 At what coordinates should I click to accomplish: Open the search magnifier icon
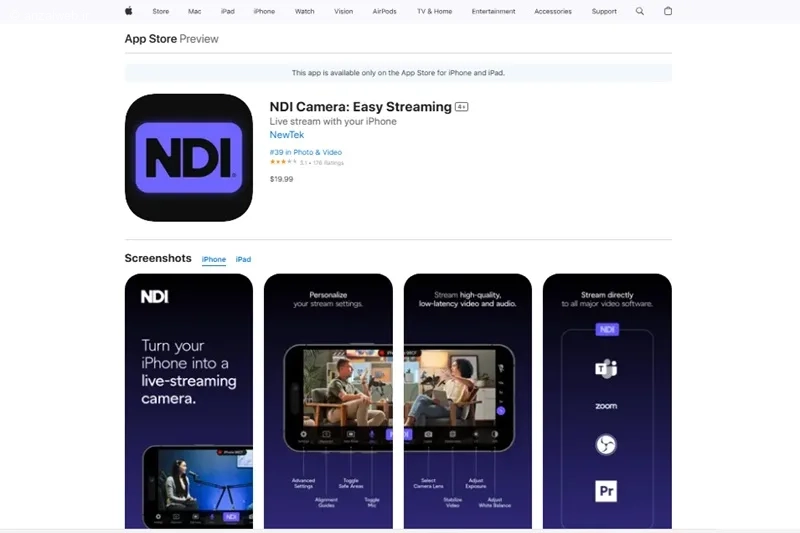[640, 11]
